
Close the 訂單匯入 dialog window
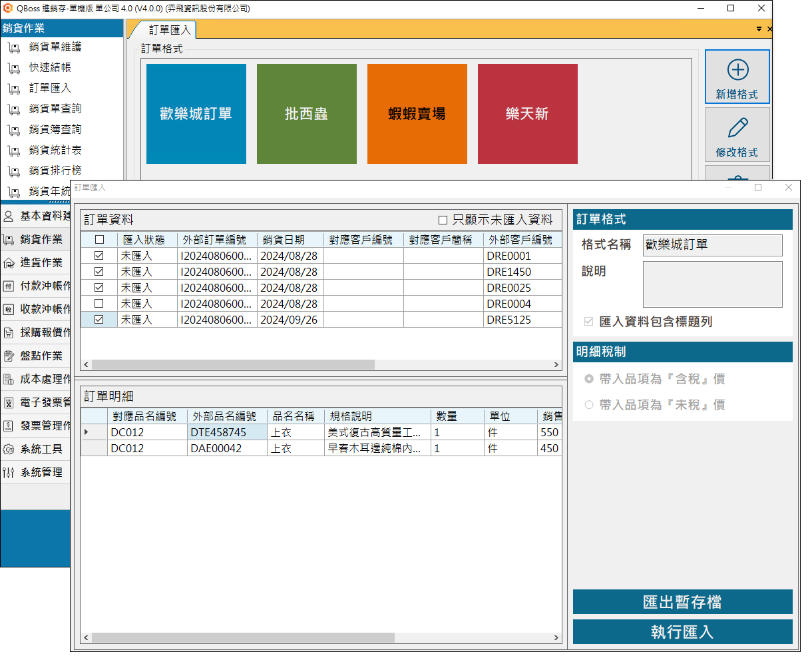click(x=789, y=188)
